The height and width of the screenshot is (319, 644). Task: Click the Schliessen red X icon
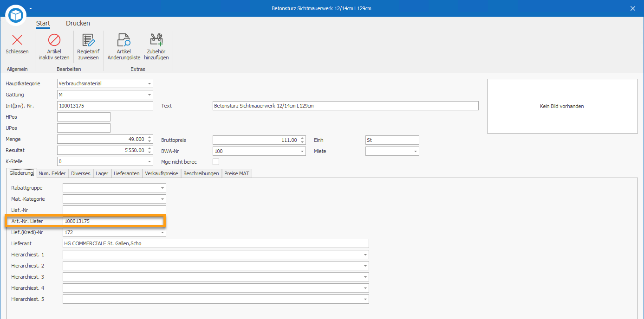[17, 40]
